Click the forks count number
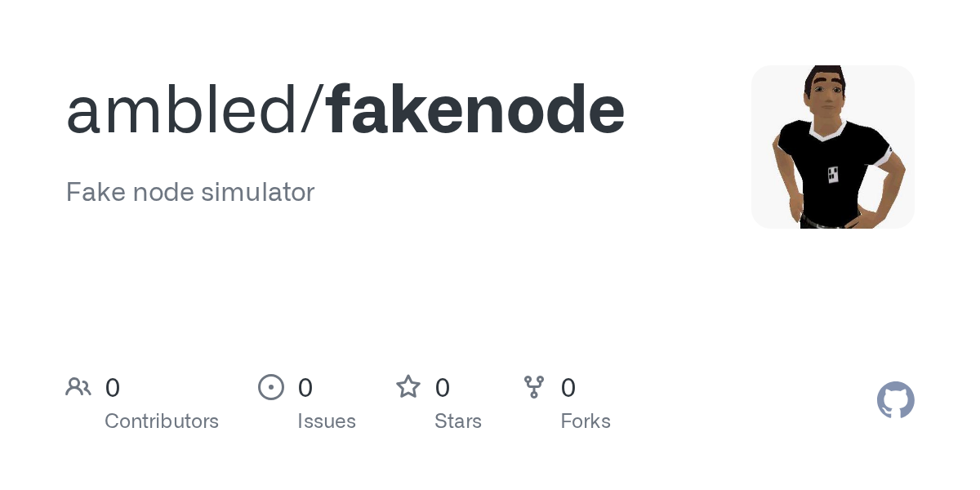This screenshot has height=490, width=980. [568, 388]
